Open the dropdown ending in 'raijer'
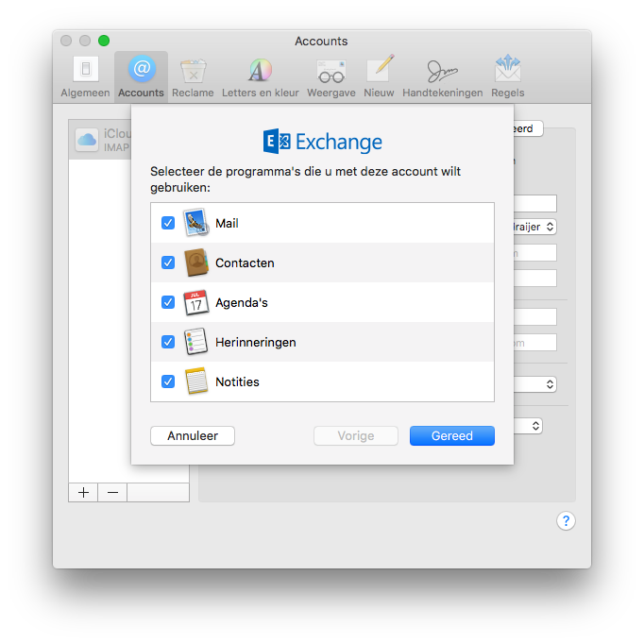 [535, 227]
